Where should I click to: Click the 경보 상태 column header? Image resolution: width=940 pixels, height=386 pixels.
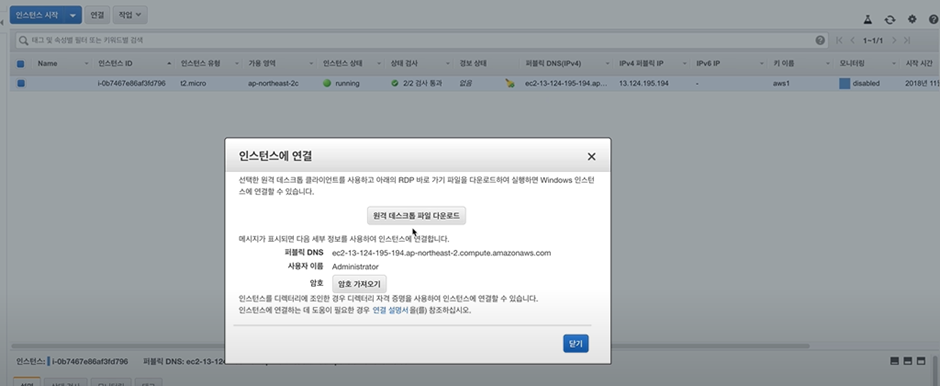coord(472,64)
